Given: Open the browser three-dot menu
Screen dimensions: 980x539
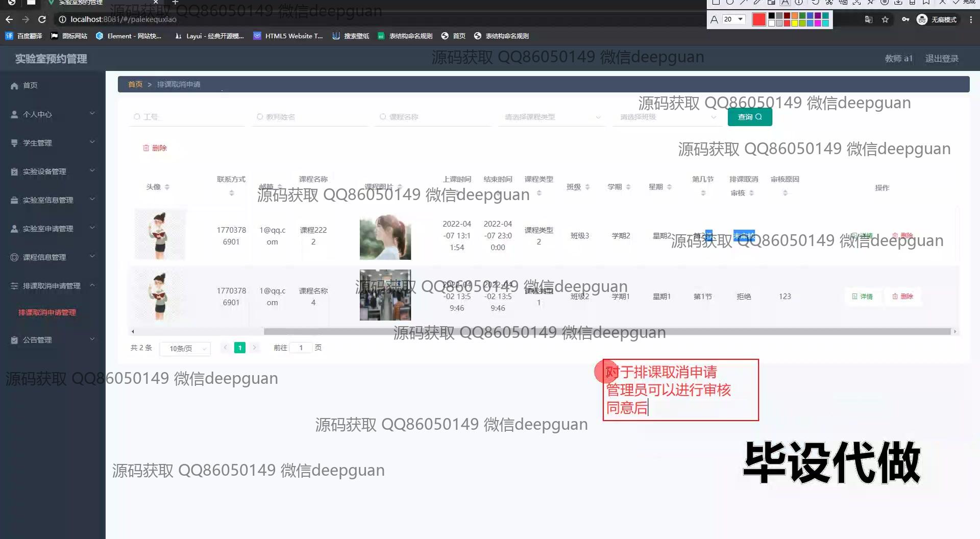Looking at the screenshot, I should click(970, 19).
